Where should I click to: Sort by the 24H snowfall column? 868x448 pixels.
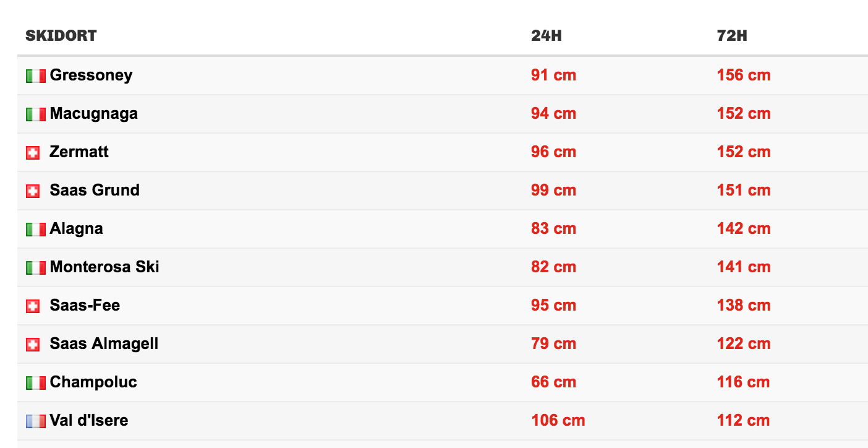(546, 36)
